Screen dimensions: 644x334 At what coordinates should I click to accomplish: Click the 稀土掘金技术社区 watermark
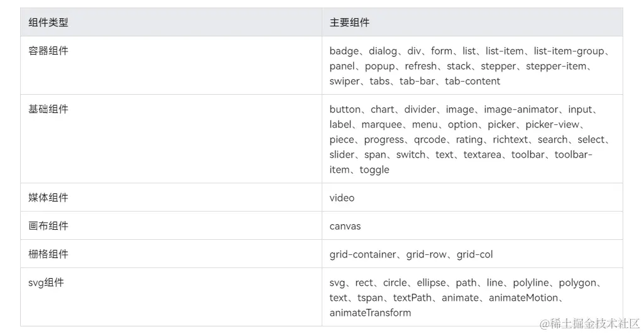click(x=590, y=323)
